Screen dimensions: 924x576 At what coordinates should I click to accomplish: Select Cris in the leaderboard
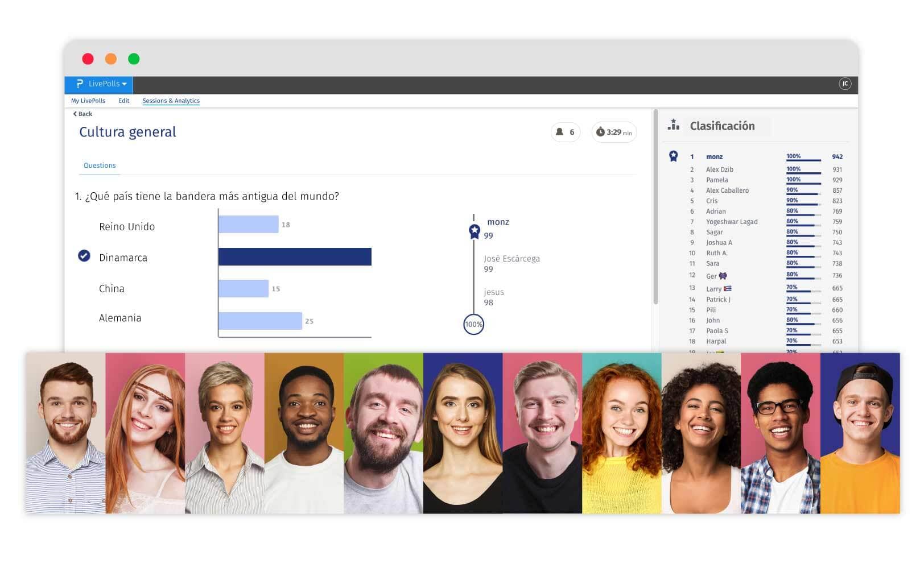coord(712,201)
